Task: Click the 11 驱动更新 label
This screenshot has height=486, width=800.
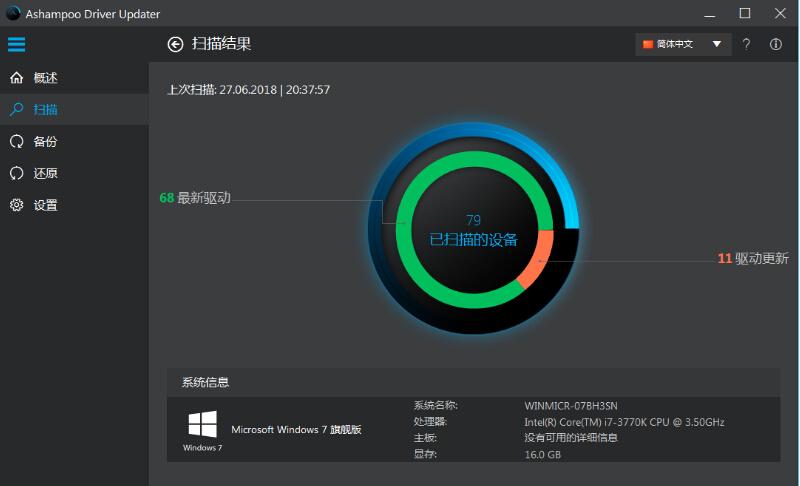Action: click(x=753, y=258)
